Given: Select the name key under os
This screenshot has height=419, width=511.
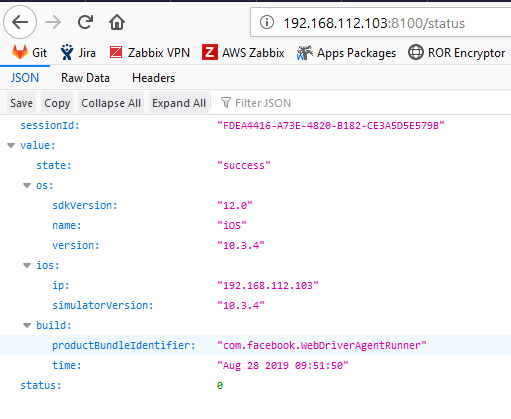Looking at the screenshot, I should [x=67, y=226].
